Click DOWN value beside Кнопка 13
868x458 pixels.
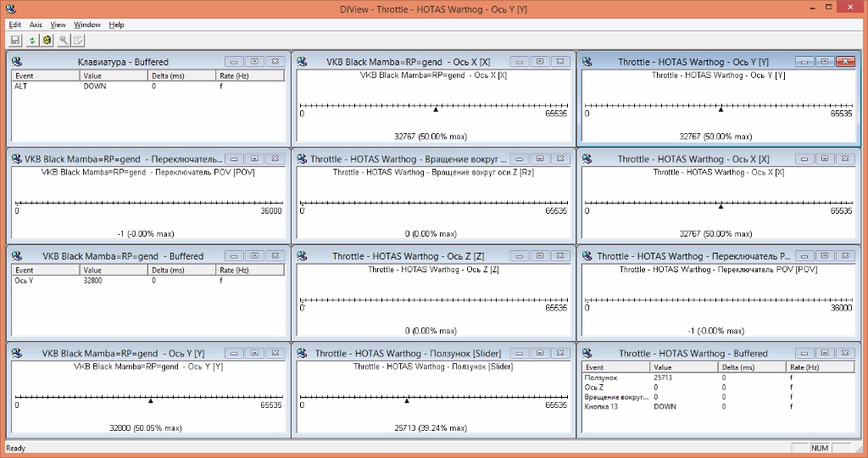[665, 406]
